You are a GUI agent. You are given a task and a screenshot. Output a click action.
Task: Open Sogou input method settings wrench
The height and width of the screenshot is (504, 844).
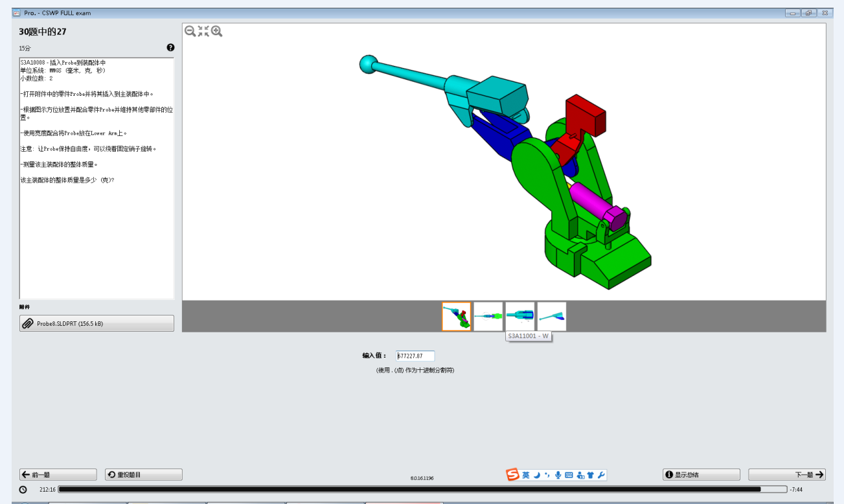(601, 475)
